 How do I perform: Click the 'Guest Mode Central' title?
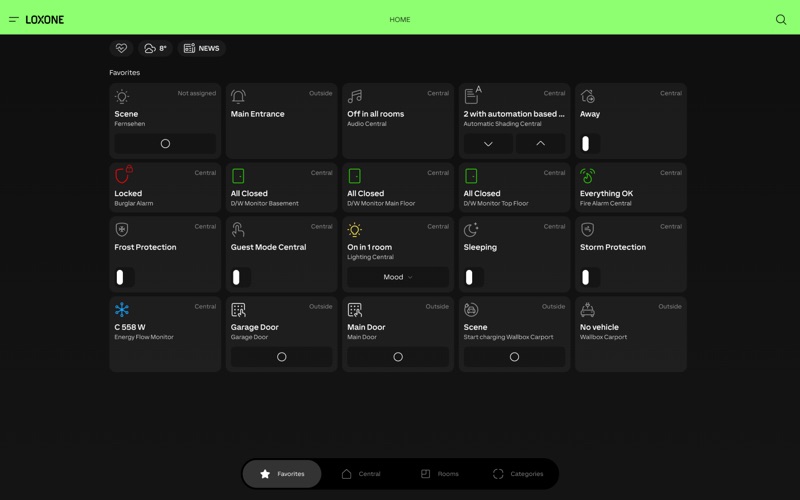[x=268, y=247]
